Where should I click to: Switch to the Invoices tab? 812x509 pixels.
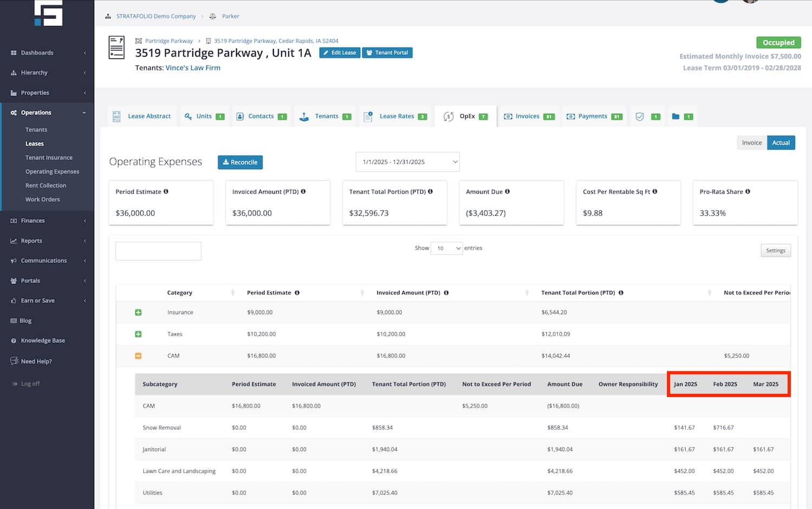tap(527, 116)
